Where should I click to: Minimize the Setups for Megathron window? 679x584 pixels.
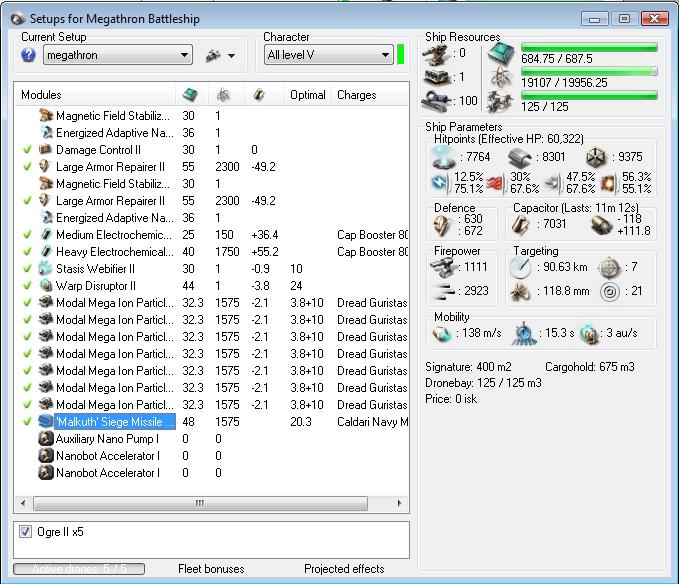click(595, 19)
